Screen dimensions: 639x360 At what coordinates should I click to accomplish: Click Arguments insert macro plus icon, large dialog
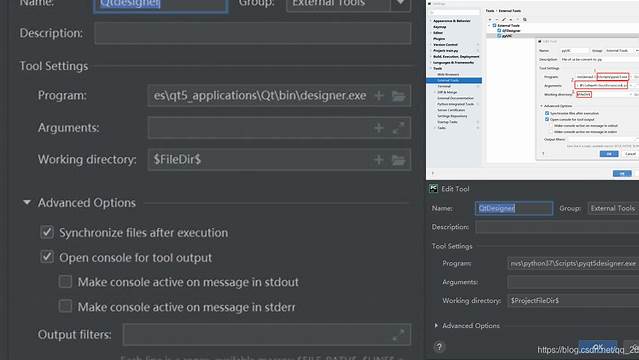379,128
